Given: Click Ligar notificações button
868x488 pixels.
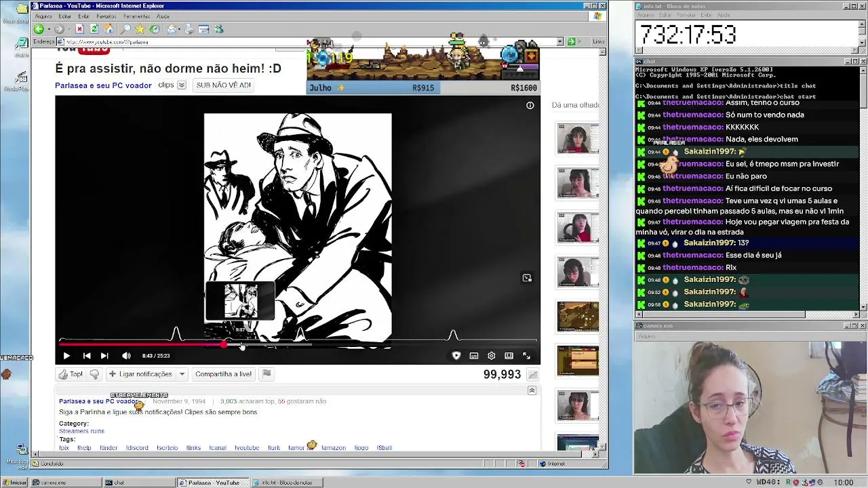Looking at the screenshot, I should coord(140,374).
